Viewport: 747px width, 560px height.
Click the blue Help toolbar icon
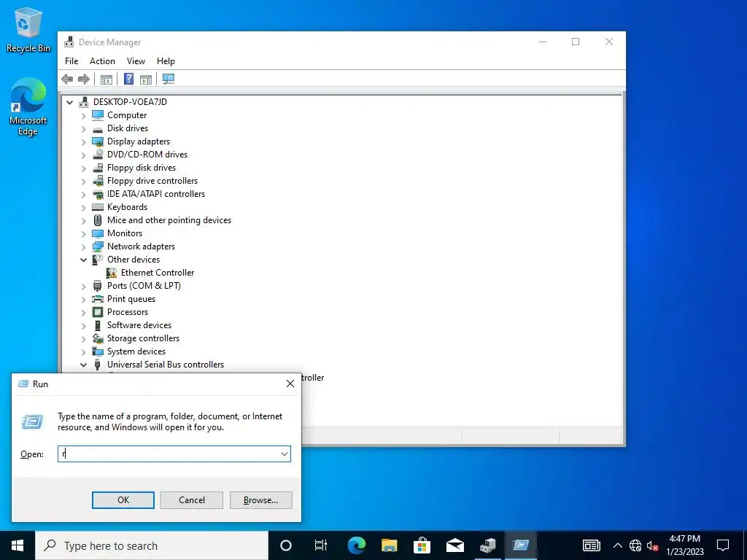click(128, 79)
